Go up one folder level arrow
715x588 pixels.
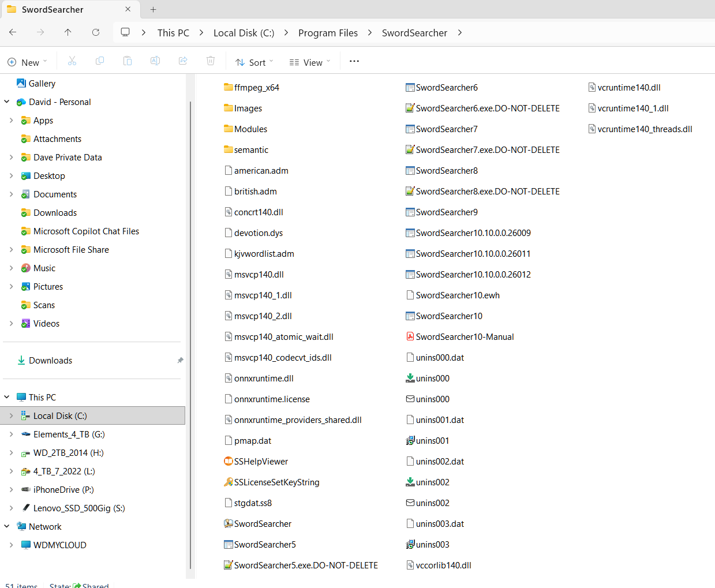pos(68,32)
